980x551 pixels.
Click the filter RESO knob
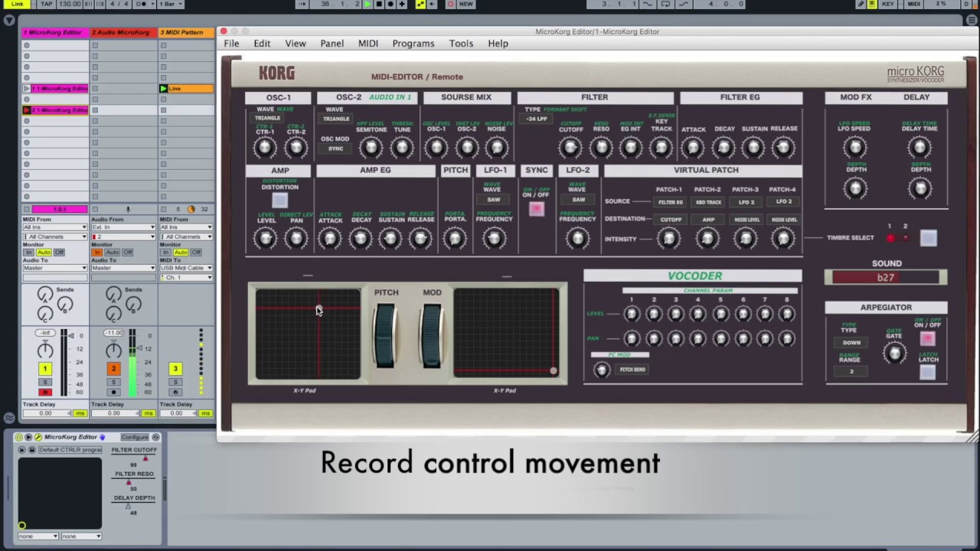tap(601, 147)
